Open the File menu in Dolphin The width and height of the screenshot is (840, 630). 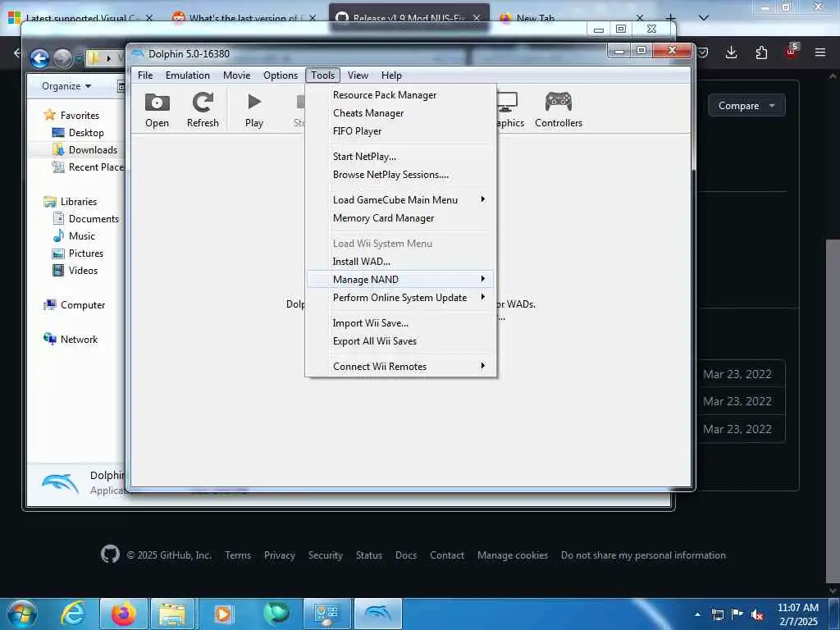(x=145, y=75)
